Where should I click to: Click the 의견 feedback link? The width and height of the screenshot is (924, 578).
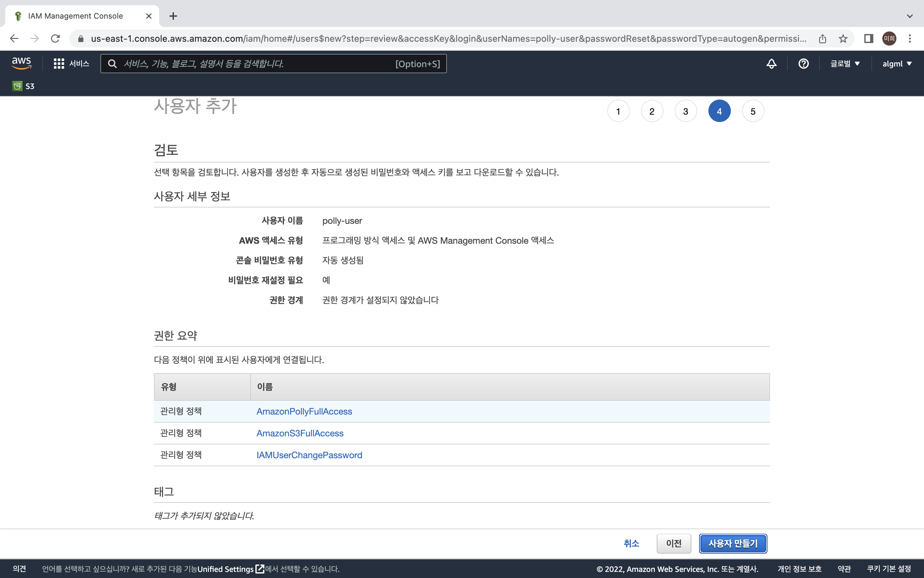click(20, 568)
